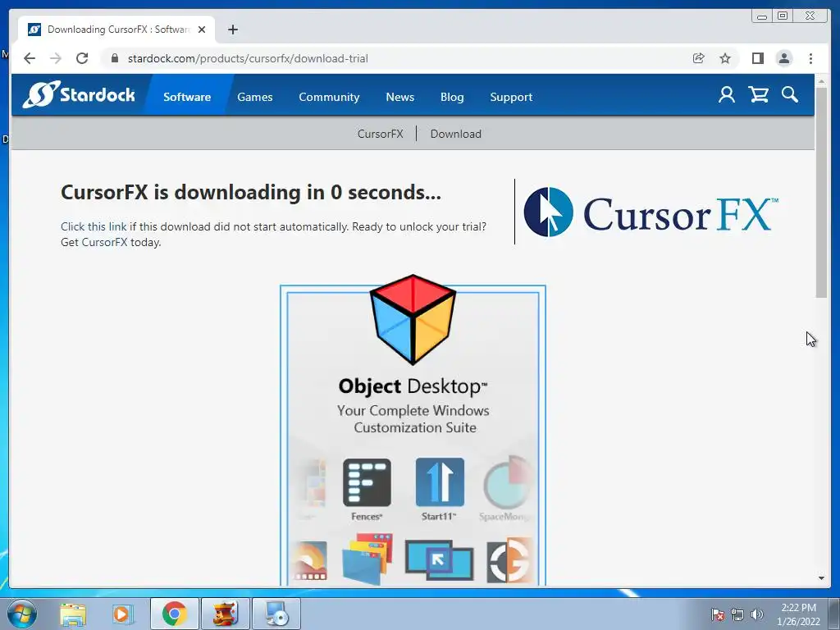Go to the Blog section
The image size is (840, 630).
(452, 97)
